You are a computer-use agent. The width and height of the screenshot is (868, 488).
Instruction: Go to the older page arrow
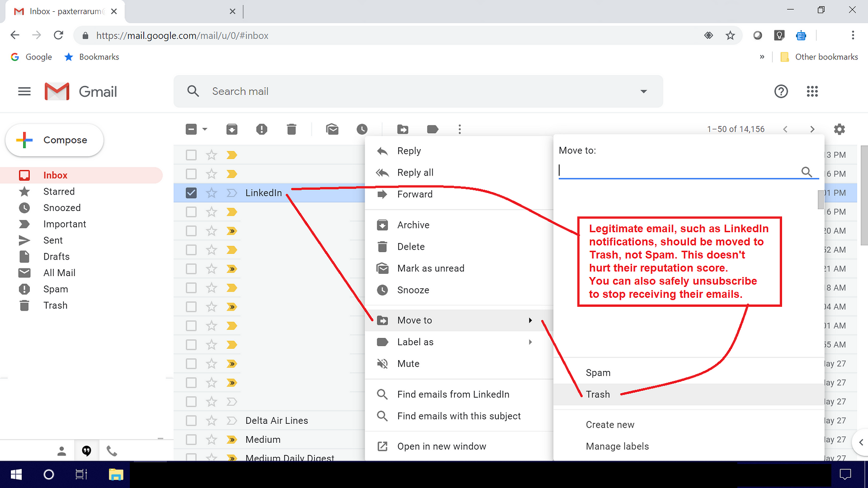click(812, 129)
